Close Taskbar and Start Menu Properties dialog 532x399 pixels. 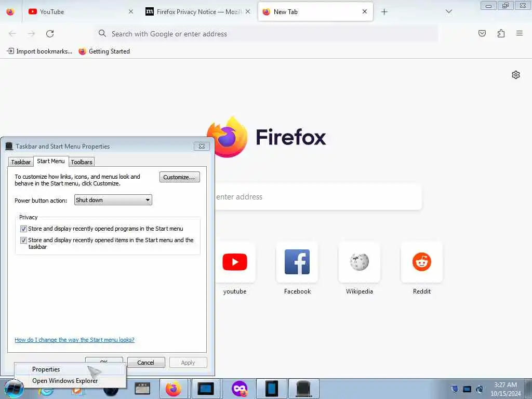(202, 146)
